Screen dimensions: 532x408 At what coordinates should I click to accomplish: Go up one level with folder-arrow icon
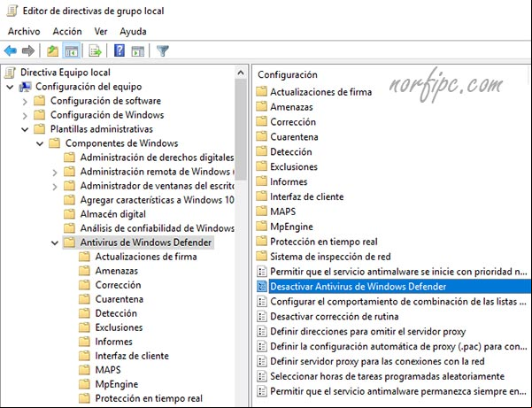[52, 51]
